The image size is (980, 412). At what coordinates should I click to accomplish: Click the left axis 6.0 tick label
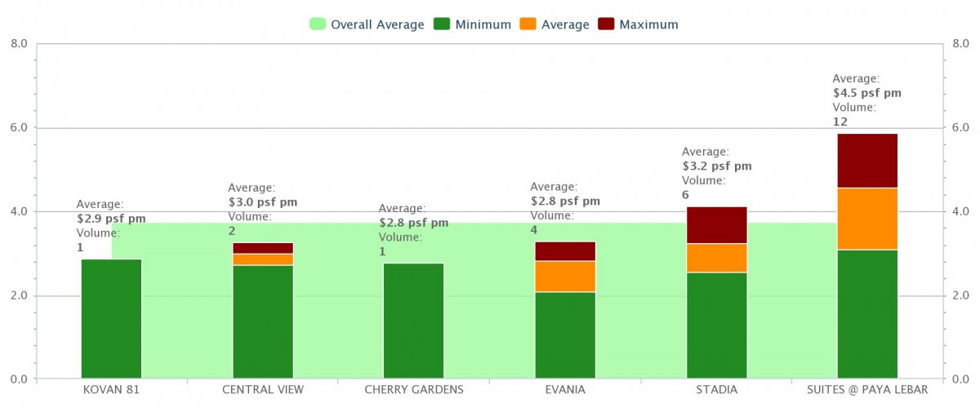[19, 127]
